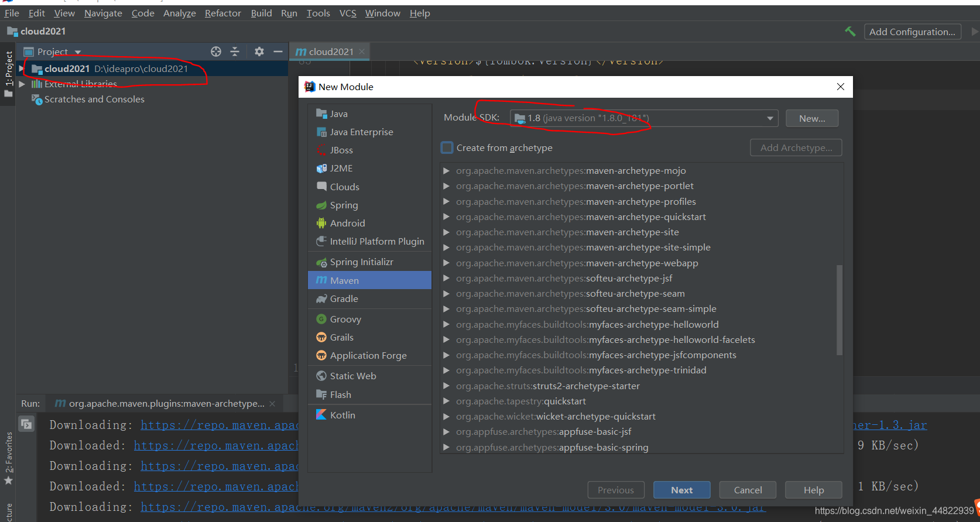Open Project panel settings gear
The width and height of the screenshot is (980, 522).
(x=259, y=51)
